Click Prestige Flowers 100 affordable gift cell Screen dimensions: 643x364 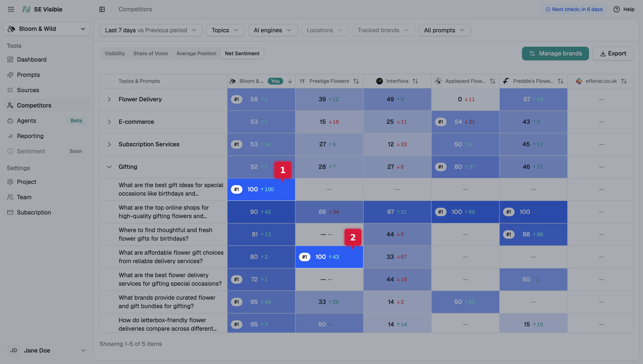[x=329, y=257]
